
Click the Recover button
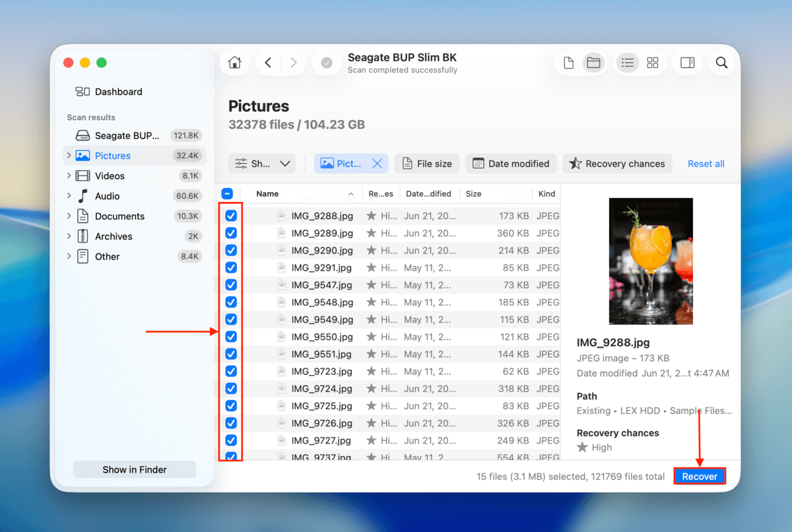699,476
